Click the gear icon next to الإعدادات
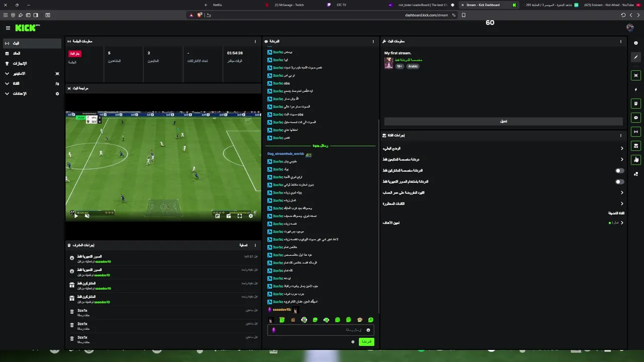The height and width of the screenshot is (362, 644). point(57,94)
